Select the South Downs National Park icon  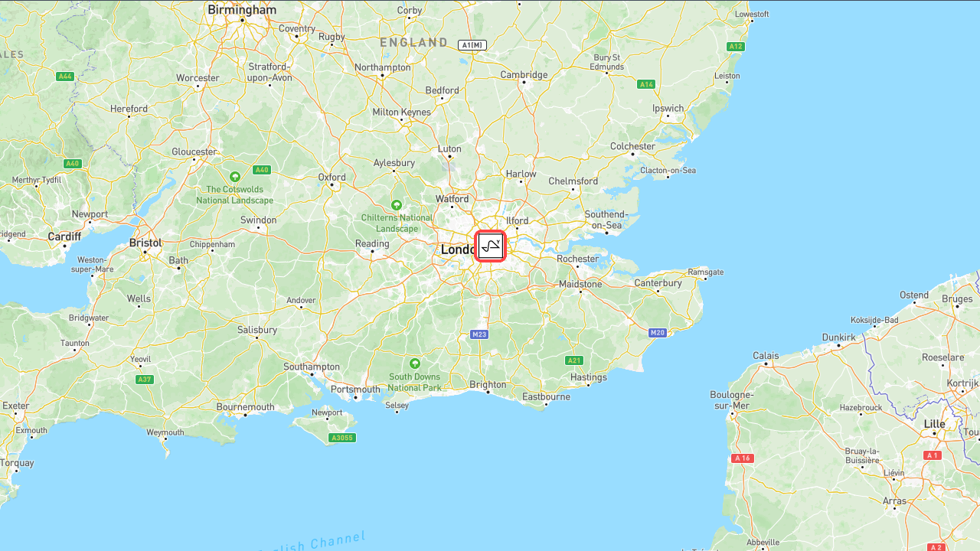click(415, 364)
